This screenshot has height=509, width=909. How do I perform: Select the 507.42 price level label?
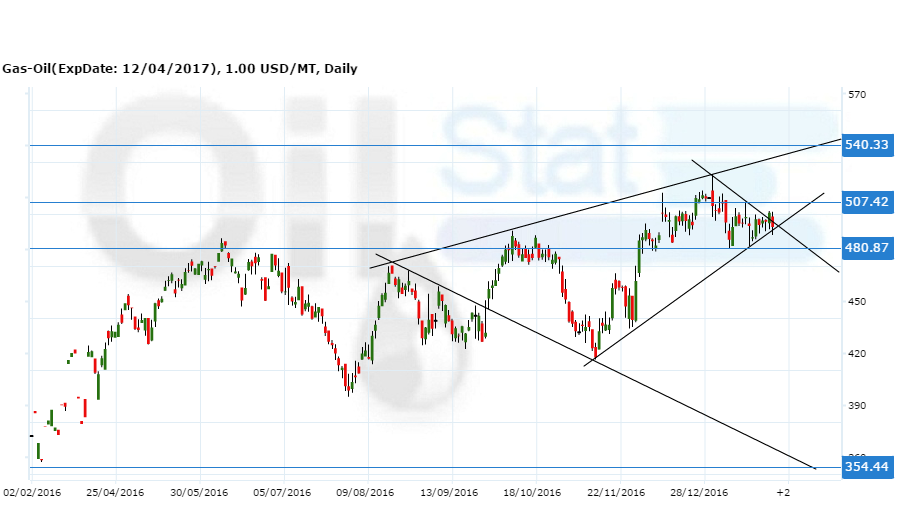(x=866, y=202)
